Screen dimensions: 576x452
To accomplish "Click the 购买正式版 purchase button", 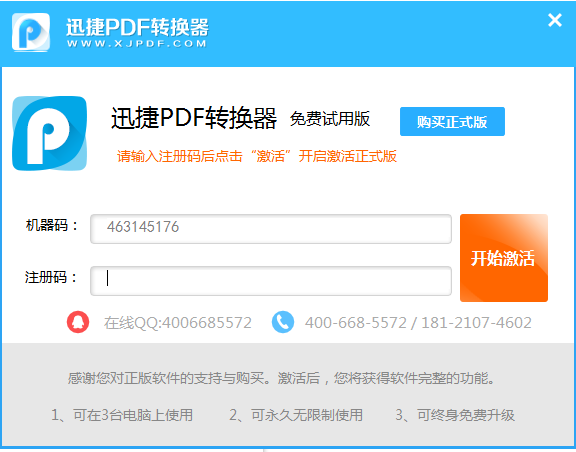I will pyautogui.click(x=452, y=122).
